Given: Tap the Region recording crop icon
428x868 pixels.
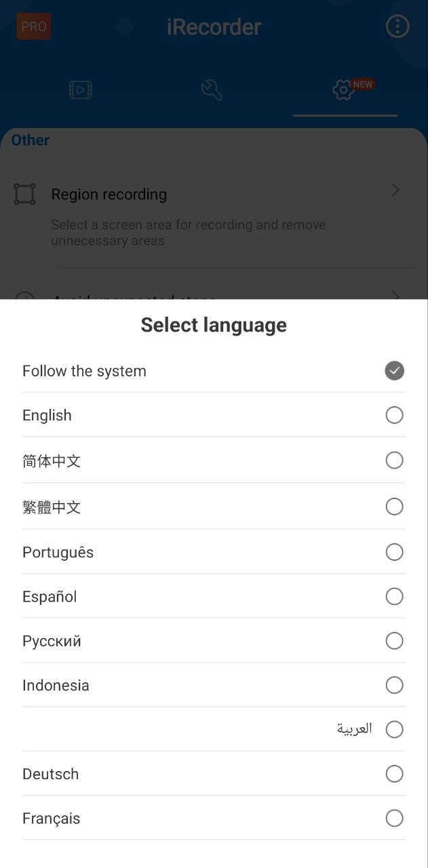Looking at the screenshot, I should (25, 194).
